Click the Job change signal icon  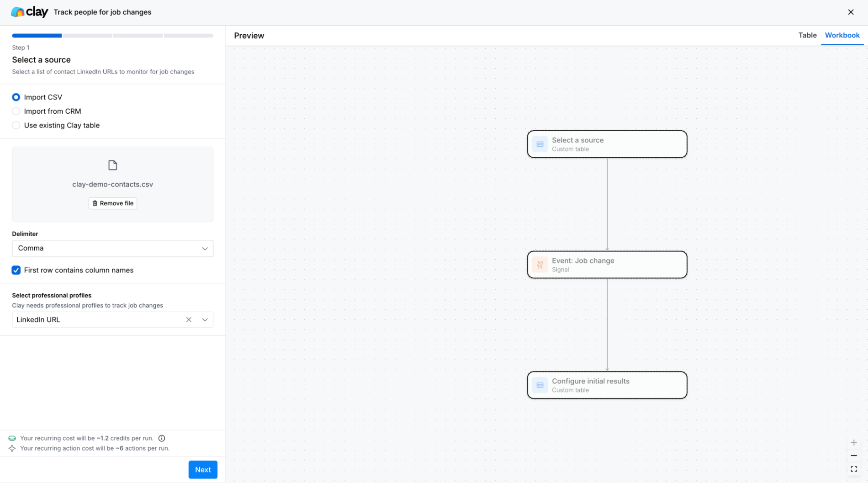540,265
